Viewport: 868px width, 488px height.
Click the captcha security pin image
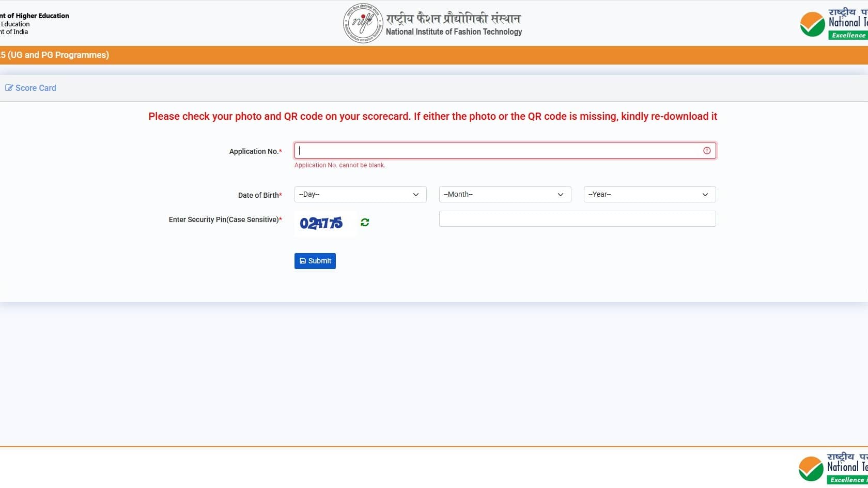(321, 223)
